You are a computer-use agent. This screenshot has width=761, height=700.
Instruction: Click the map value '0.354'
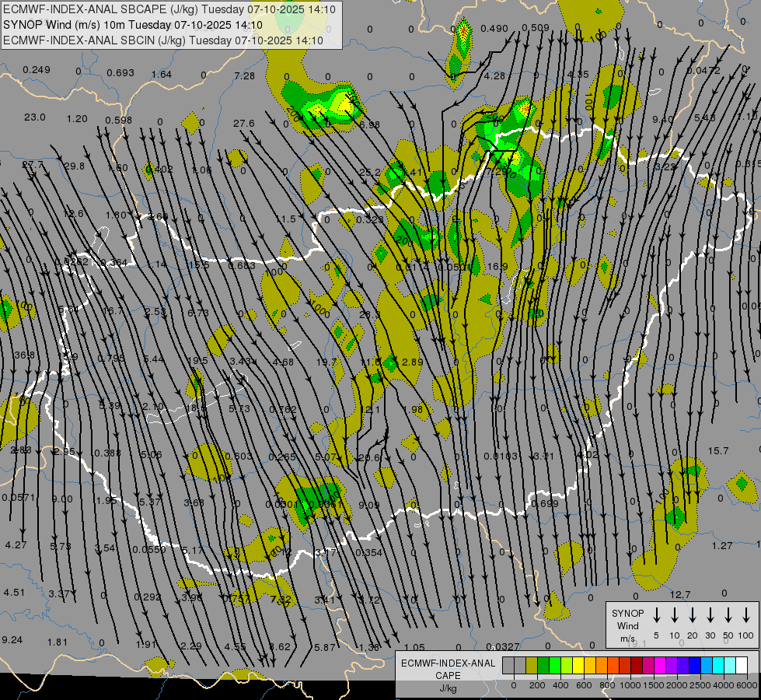[x=369, y=552]
